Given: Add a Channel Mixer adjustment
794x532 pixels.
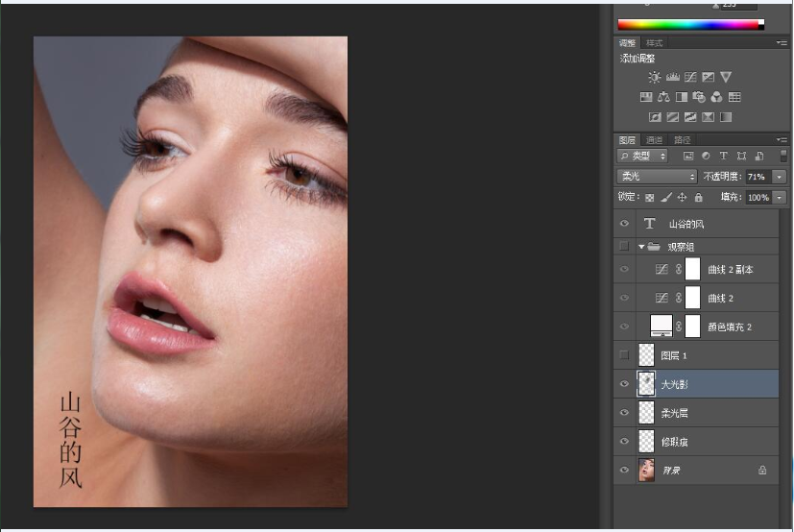Looking at the screenshot, I should point(716,97).
